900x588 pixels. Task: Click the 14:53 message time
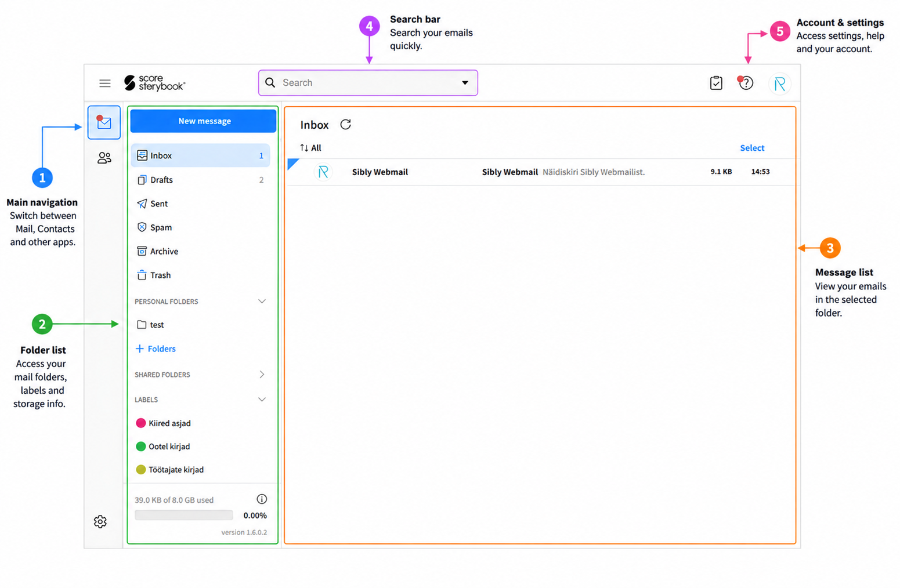coord(760,172)
